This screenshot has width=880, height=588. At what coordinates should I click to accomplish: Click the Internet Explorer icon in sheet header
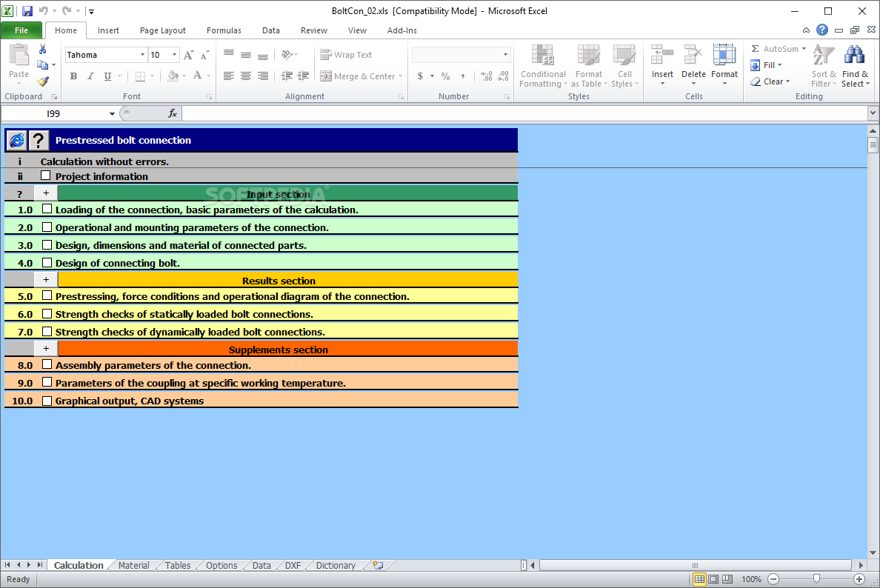click(x=17, y=140)
